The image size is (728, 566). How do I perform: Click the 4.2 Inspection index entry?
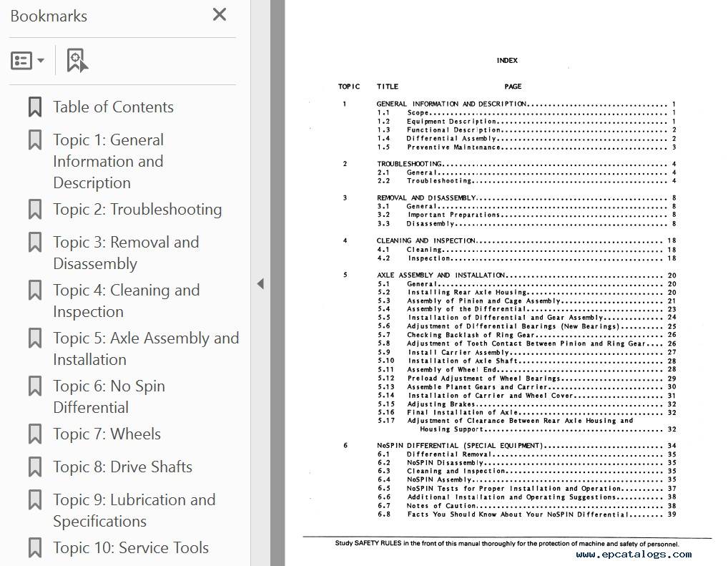[526, 258]
